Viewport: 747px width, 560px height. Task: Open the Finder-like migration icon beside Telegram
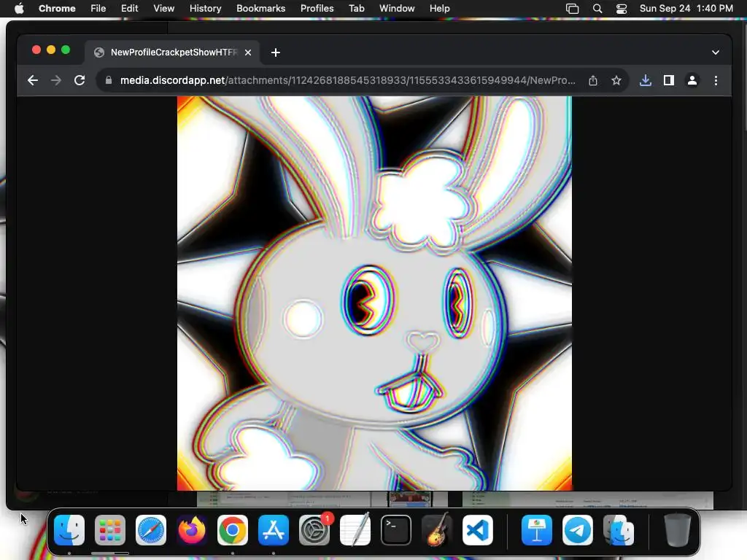619,530
